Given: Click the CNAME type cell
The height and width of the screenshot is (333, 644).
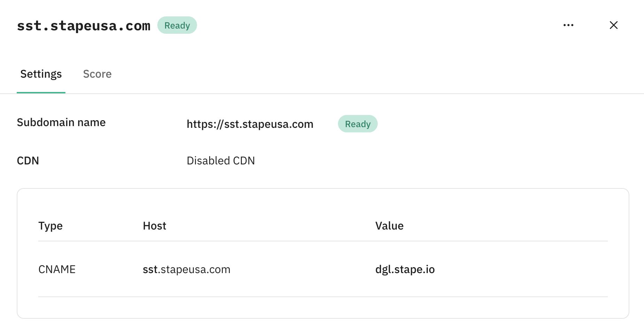Looking at the screenshot, I should [57, 269].
